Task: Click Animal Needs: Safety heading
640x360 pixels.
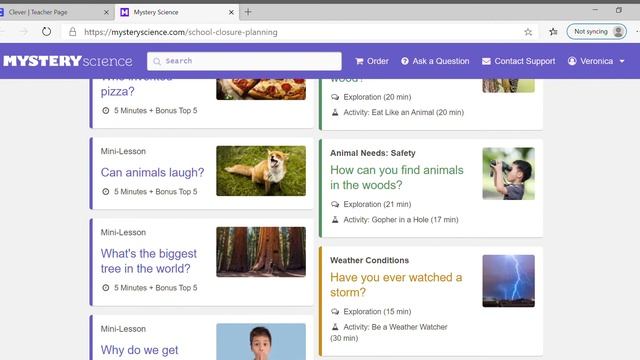Action: point(373,153)
